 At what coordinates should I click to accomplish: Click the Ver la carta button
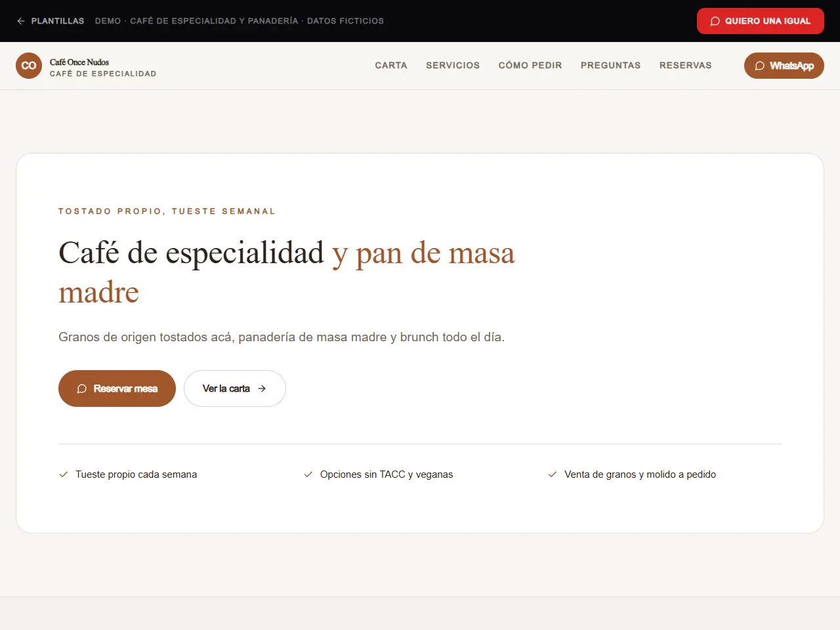point(235,388)
